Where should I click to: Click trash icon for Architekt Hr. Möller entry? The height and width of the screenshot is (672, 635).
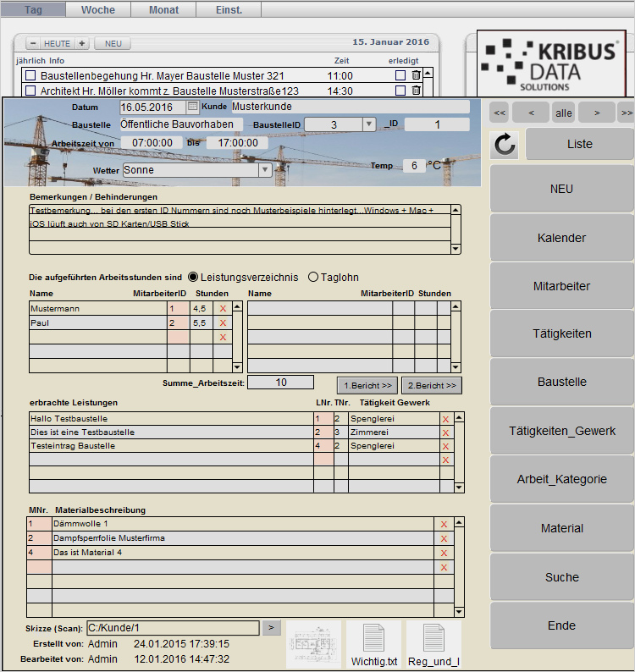coord(416,91)
